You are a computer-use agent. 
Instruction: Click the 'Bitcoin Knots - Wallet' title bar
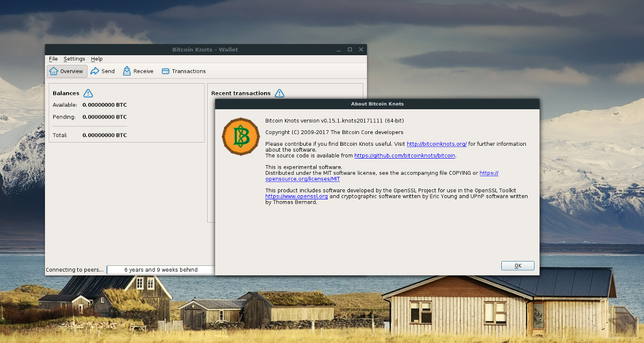pos(205,49)
